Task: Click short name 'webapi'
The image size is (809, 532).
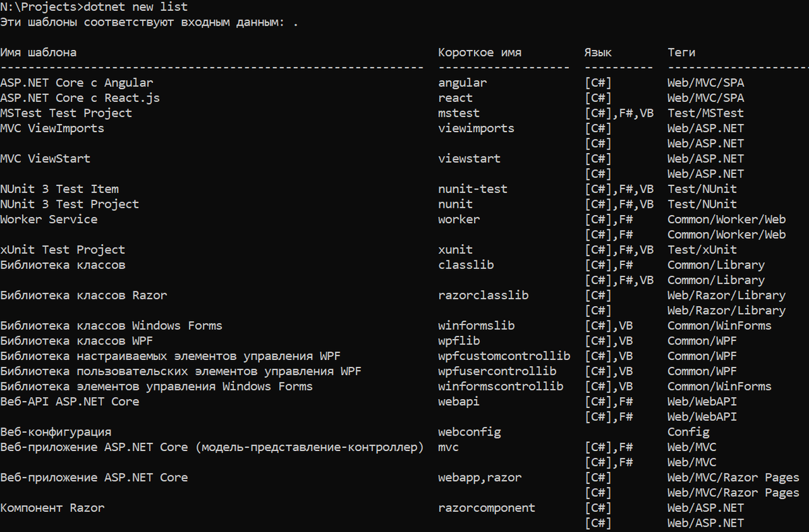Action: 459,401
